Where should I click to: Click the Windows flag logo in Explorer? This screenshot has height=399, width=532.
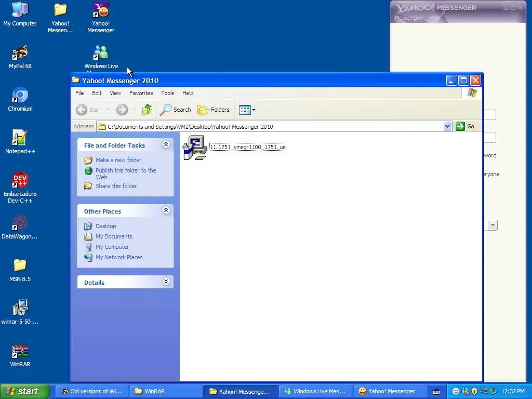click(472, 93)
